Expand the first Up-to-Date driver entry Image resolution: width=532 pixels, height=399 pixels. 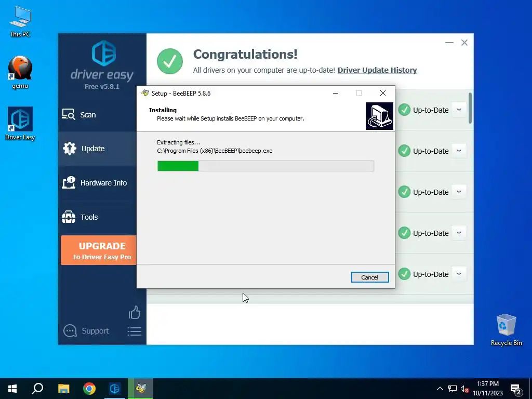[x=459, y=110]
